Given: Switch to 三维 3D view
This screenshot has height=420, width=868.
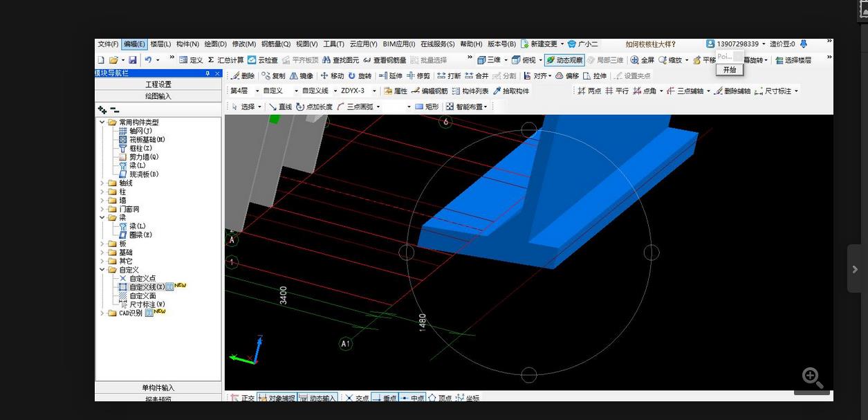Looking at the screenshot, I should point(489,60).
